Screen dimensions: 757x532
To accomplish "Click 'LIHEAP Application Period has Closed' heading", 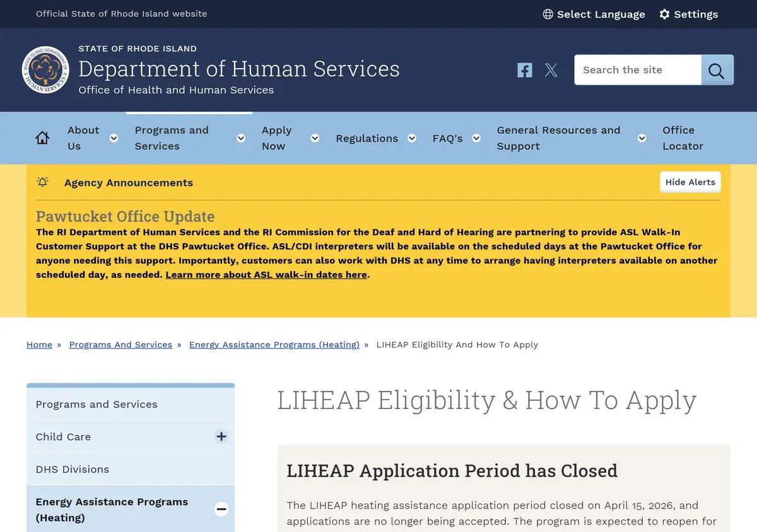I will (452, 471).
